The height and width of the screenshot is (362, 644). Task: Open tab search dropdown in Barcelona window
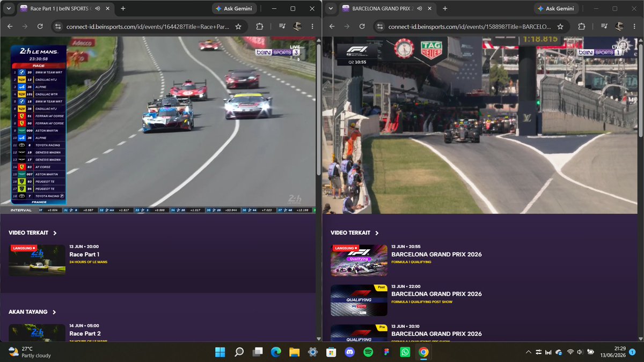click(331, 9)
